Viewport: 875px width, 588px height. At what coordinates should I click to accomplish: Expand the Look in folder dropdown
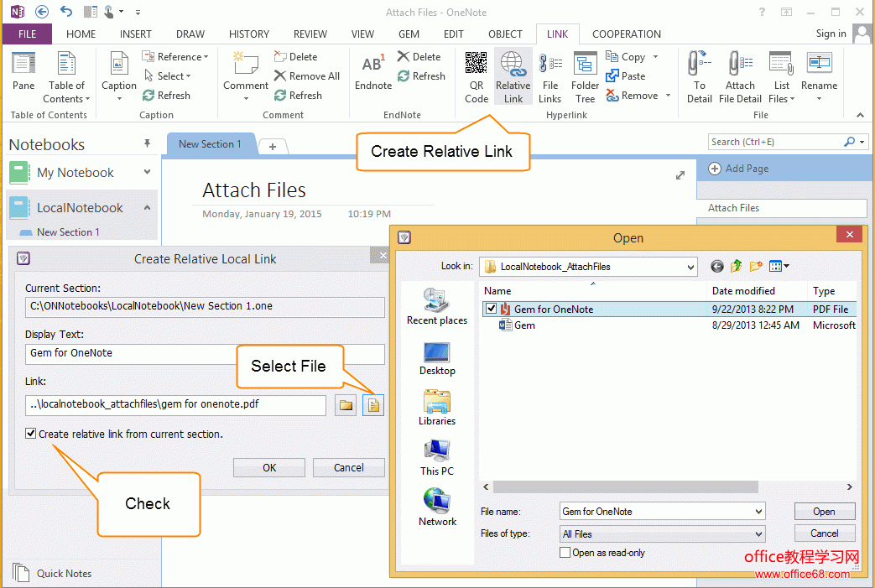(x=690, y=267)
